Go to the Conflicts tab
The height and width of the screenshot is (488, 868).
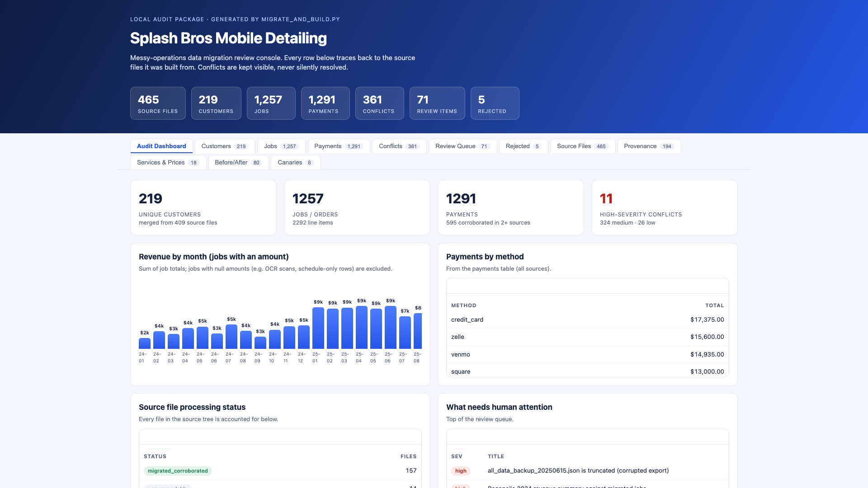pos(399,146)
